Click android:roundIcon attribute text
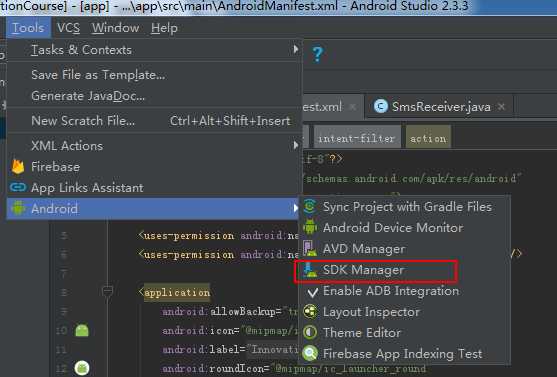The image size is (557, 377). [214, 368]
